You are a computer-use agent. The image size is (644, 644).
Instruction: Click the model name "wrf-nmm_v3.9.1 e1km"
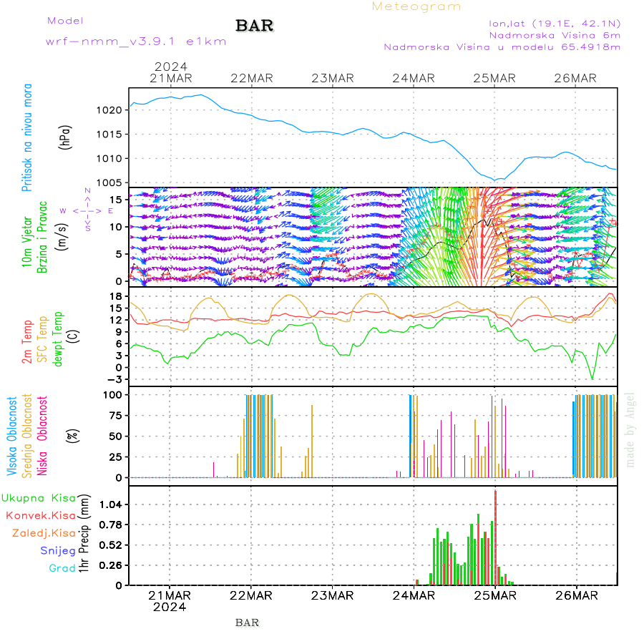[136, 42]
